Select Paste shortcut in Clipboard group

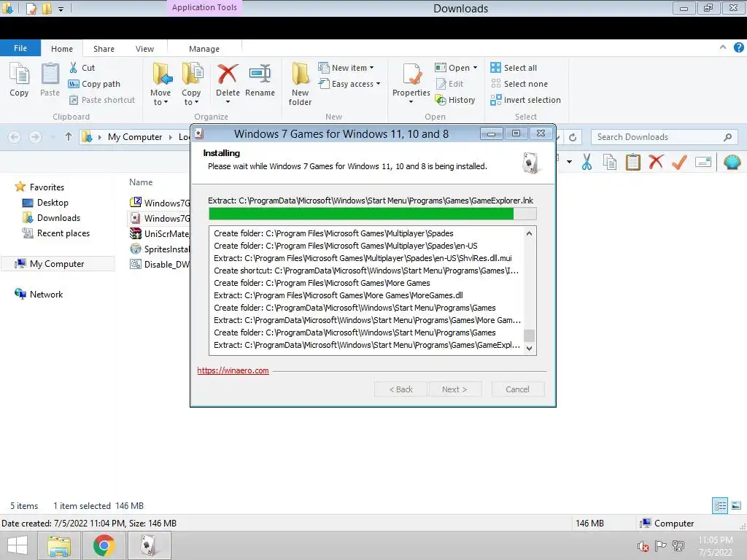point(102,100)
